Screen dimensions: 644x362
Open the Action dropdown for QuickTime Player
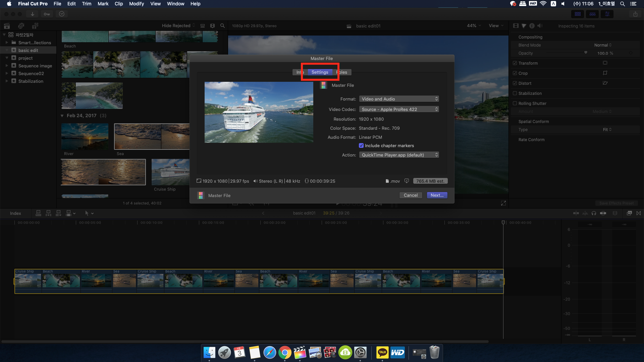pyautogui.click(x=399, y=155)
